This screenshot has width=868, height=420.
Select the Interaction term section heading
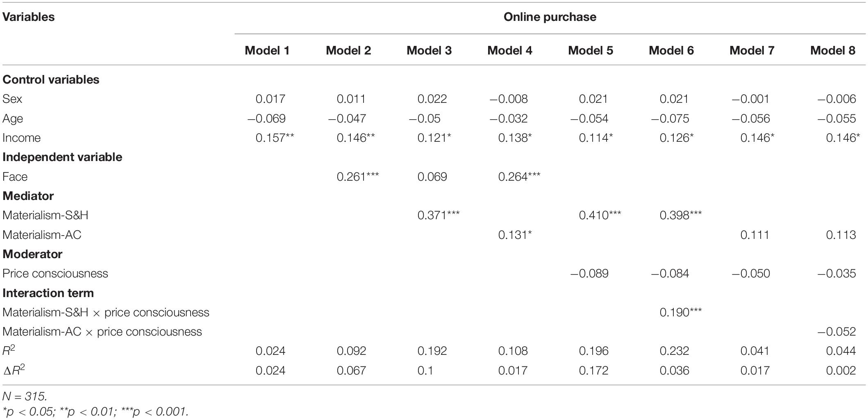[x=48, y=293]
